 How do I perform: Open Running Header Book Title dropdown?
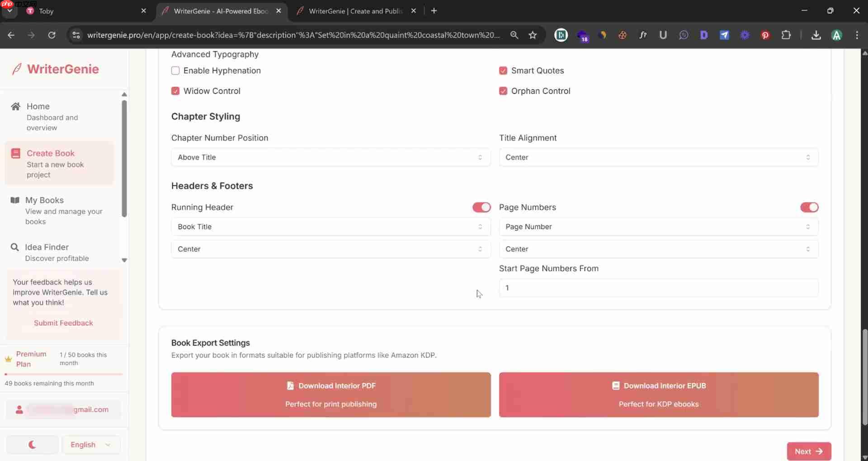(x=331, y=226)
